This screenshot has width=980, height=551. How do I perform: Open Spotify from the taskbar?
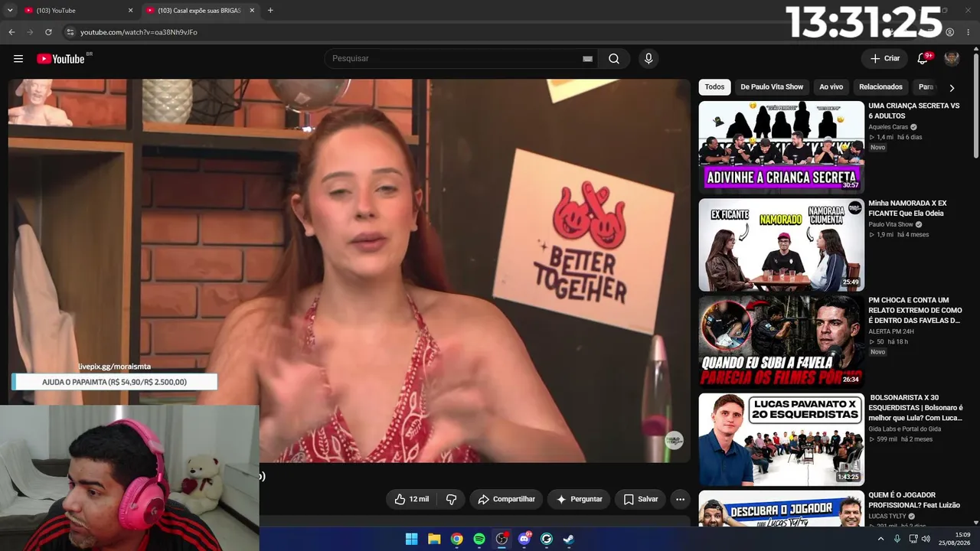[479, 539]
